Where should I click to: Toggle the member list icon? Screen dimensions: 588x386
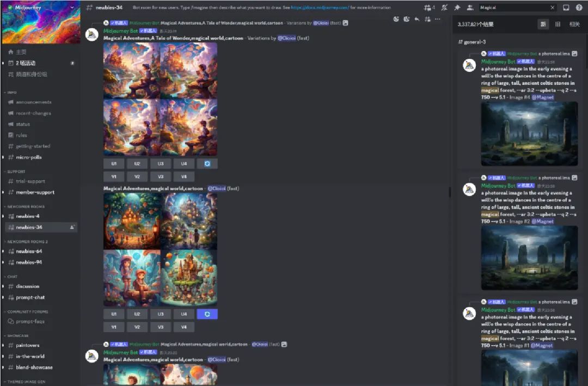(x=469, y=8)
